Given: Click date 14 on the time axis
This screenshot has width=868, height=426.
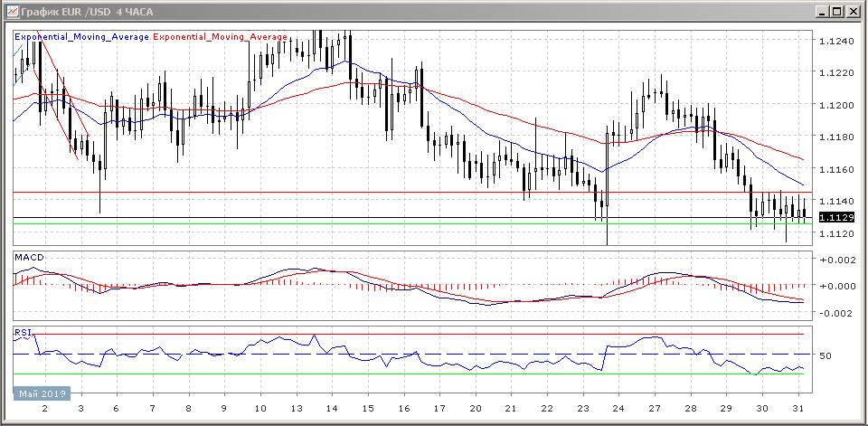Looking at the screenshot, I should 331,409.
